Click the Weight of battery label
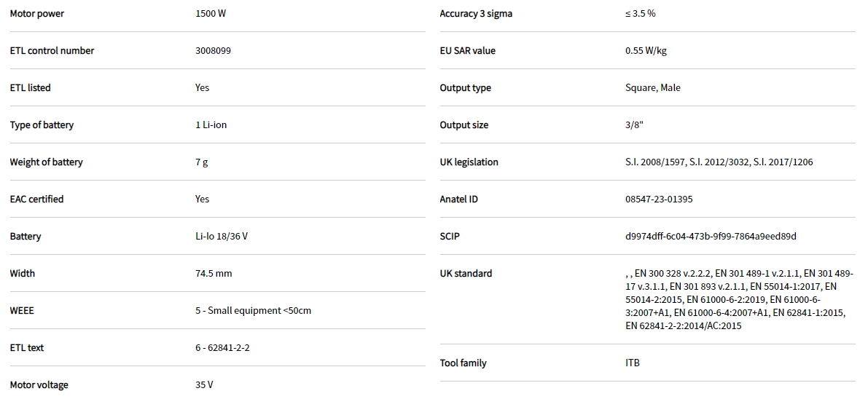This screenshot has width=868, height=399. (46, 162)
